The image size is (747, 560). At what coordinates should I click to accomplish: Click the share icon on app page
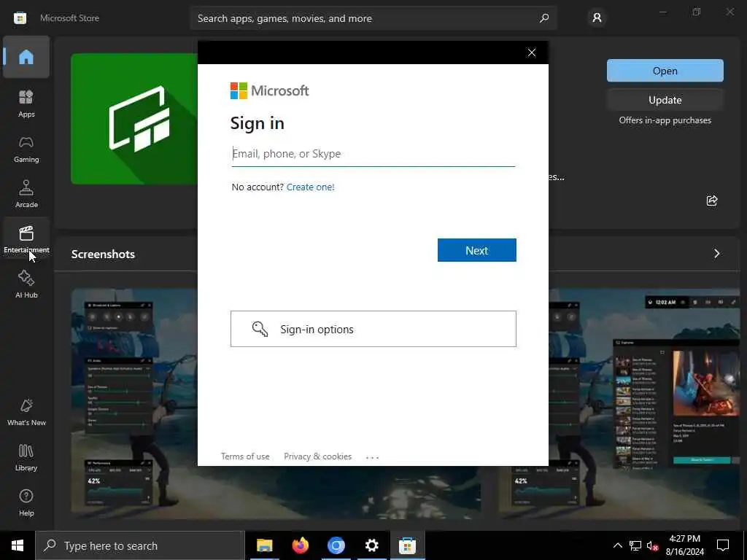712,201
